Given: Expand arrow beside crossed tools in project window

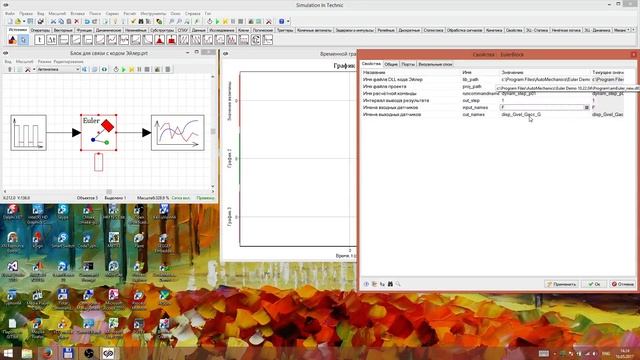Looking at the screenshot, I should click(34, 69).
